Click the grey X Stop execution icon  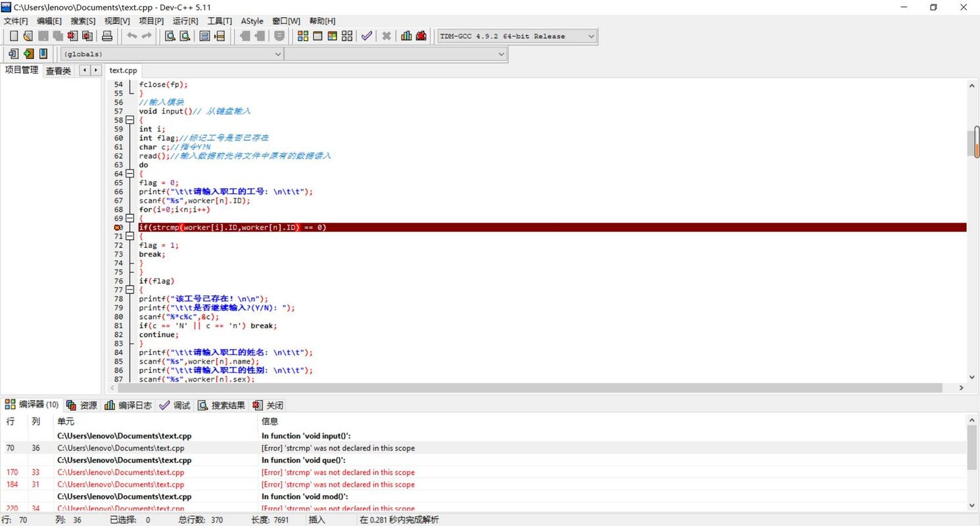[x=386, y=36]
